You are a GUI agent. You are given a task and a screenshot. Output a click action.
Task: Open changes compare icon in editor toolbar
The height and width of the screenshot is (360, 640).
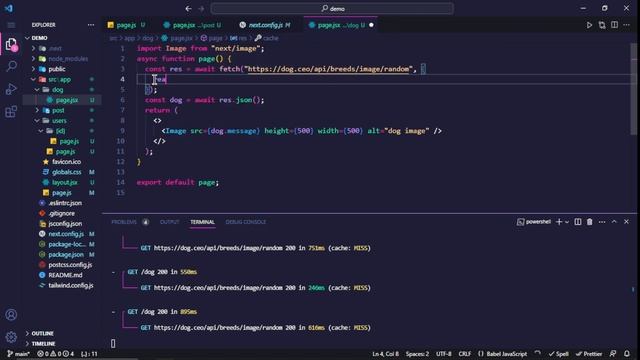pyautogui.click(x=602, y=25)
